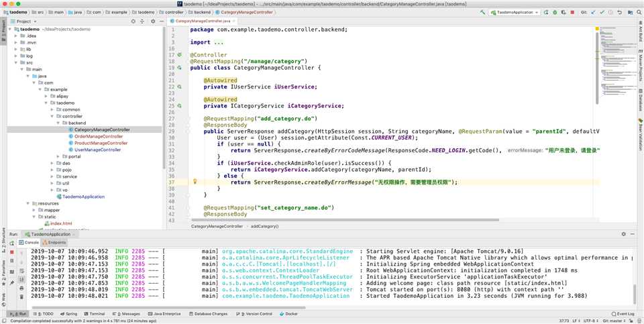The image size is (644, 324).
Task: Expand the portal package
Action: coord(58,156)
